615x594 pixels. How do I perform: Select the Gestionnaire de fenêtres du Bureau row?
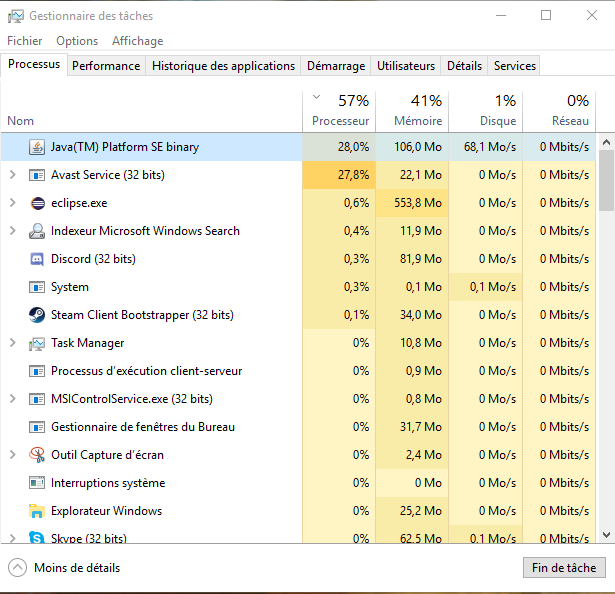coord(143,427)
